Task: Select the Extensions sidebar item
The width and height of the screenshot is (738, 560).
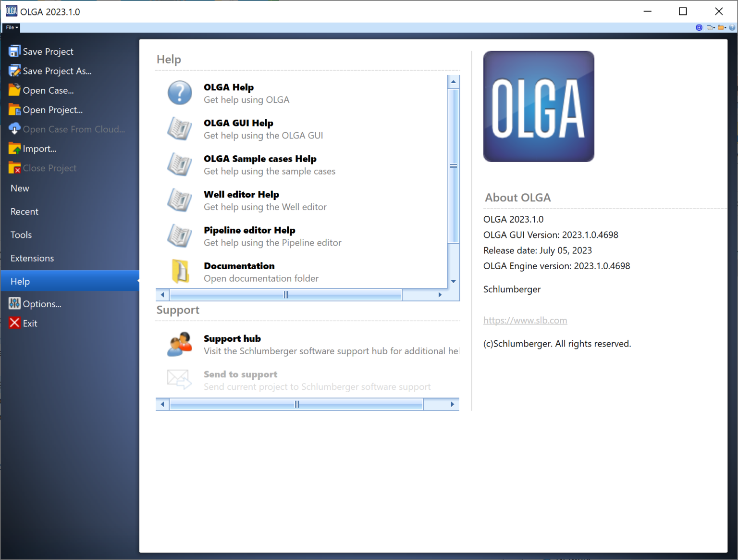Action: 32,258
